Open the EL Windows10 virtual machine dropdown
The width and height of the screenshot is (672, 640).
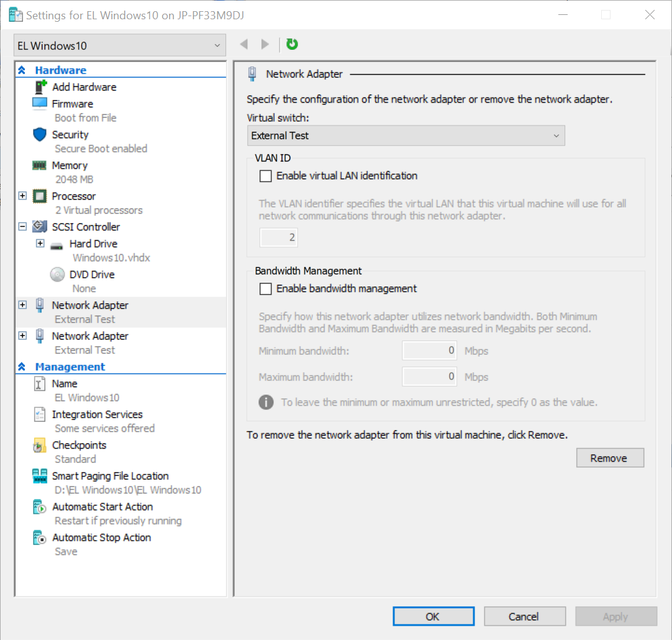[x=120, y=45]
